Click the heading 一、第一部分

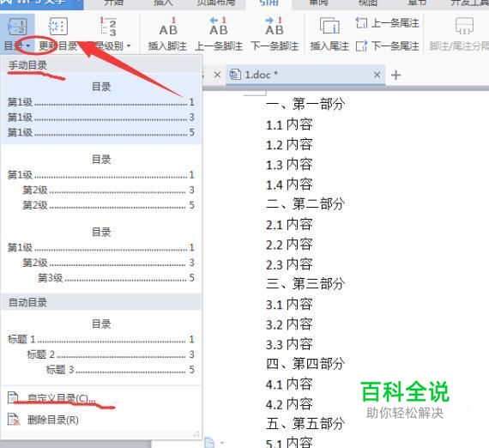305,104
